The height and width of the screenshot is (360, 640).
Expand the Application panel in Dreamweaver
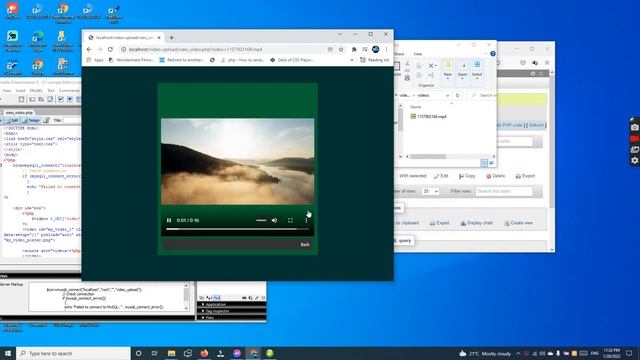[216, 304]
